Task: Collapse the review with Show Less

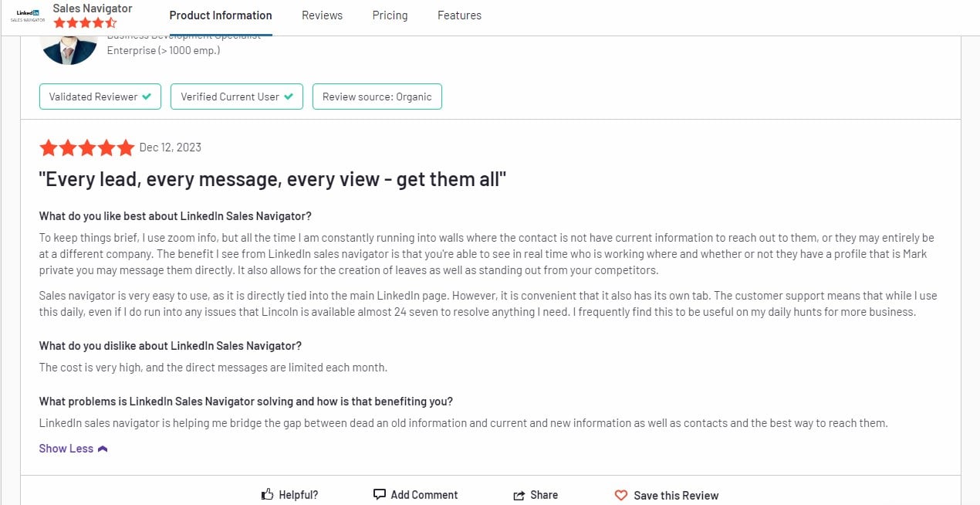Action: pos(66,449)
